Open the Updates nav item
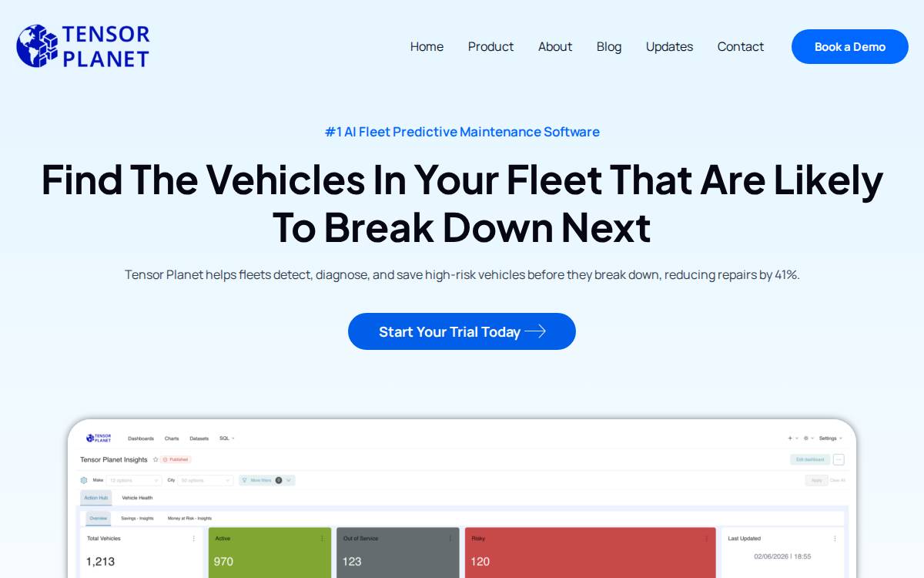Image resolution: width=924 pixels, height=578 pixels. pos(669,46)
